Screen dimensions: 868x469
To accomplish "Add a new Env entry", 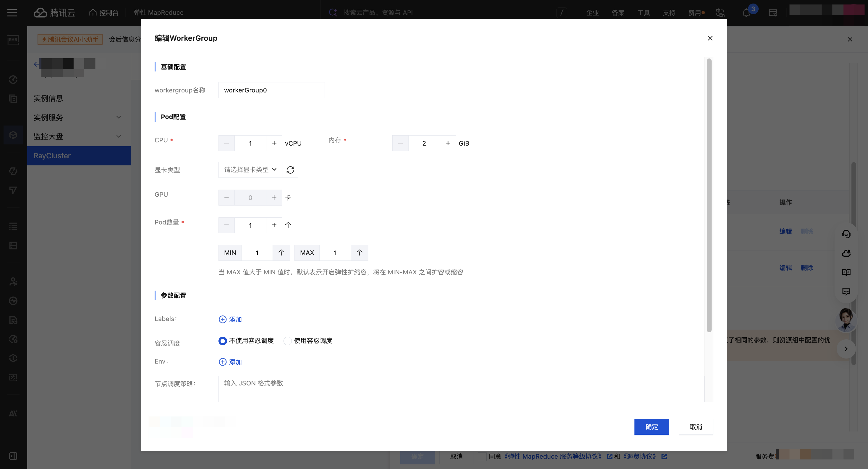I will 230,361.
